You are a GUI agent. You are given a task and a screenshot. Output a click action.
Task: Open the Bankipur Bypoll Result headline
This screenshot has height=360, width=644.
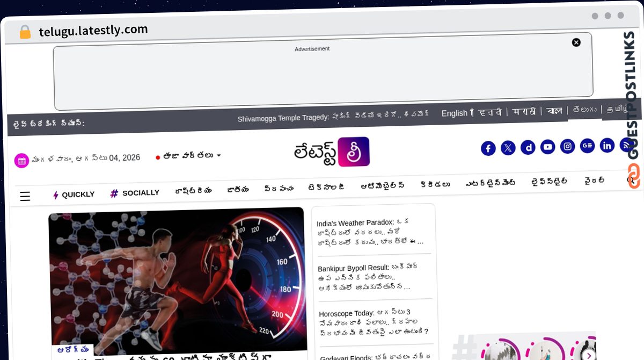pos(368,277)
